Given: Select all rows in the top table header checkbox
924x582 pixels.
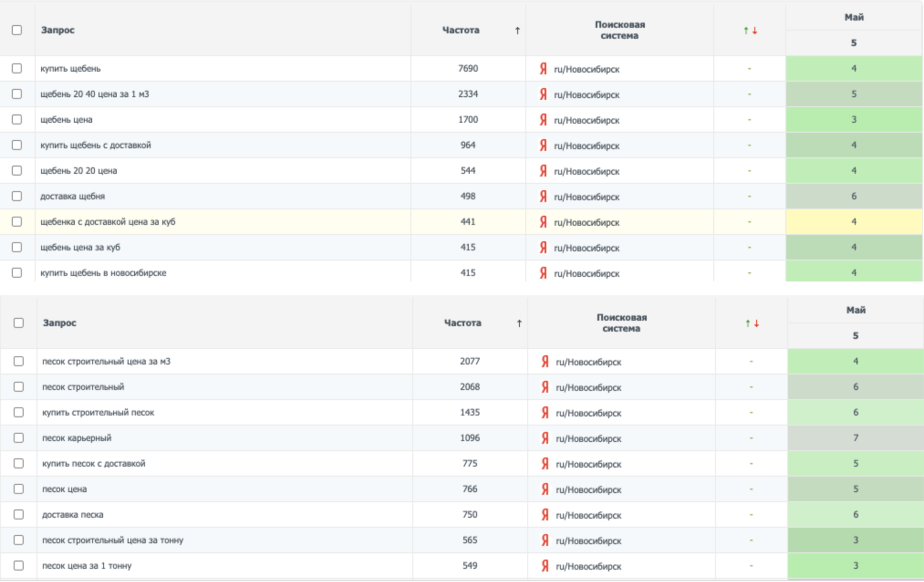Looking at the screenshot, I should pos(17,30).
